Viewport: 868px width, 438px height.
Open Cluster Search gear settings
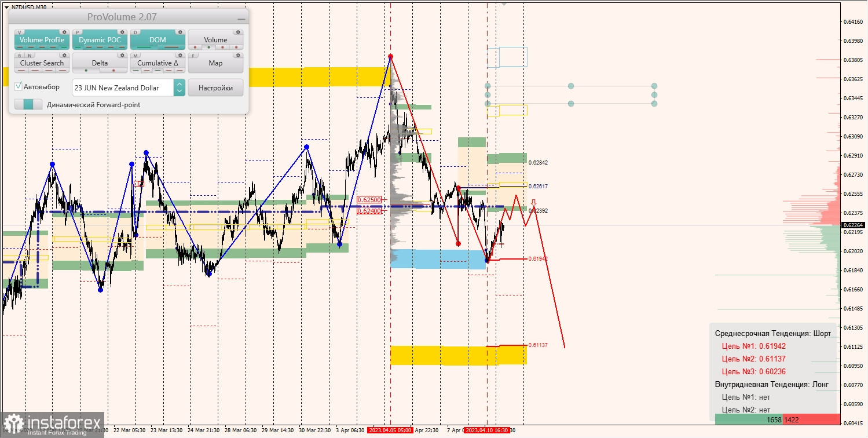pos(64,56)
